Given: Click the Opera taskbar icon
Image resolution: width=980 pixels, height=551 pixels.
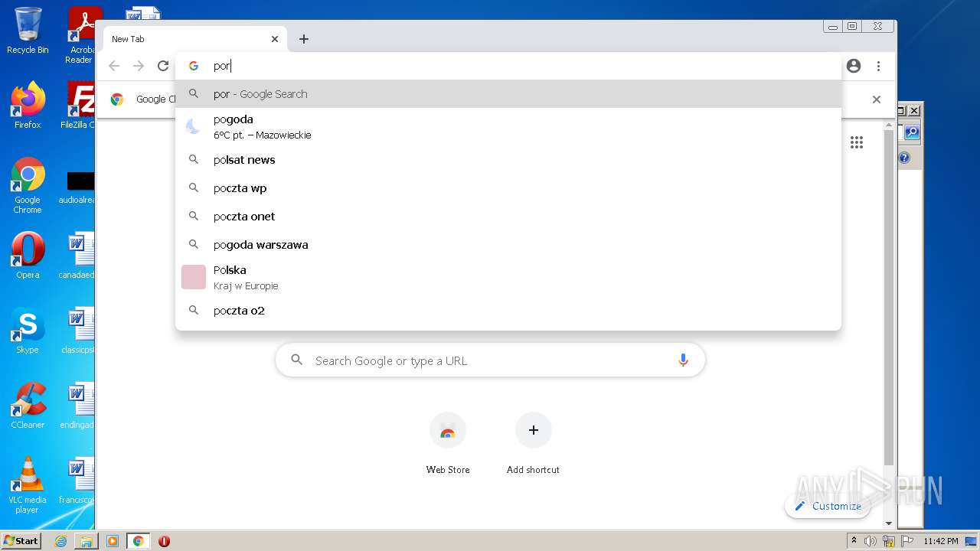Looking at the screenshot, I should pos(164,541).
